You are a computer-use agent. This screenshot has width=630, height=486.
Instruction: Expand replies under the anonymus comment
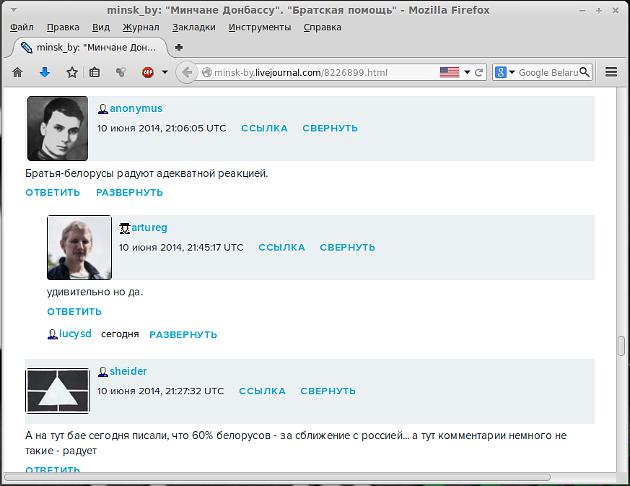click(x=129, y=192)
